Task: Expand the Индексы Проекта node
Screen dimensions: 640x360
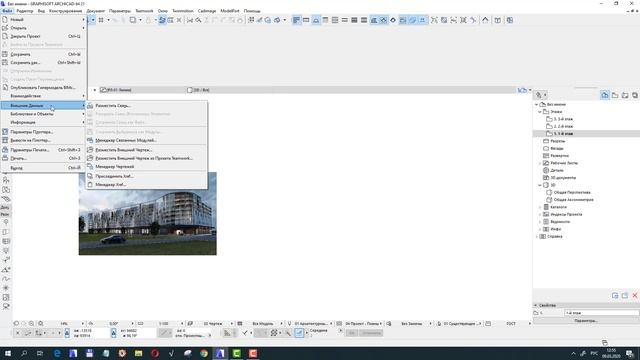Action: coord(540,215)
